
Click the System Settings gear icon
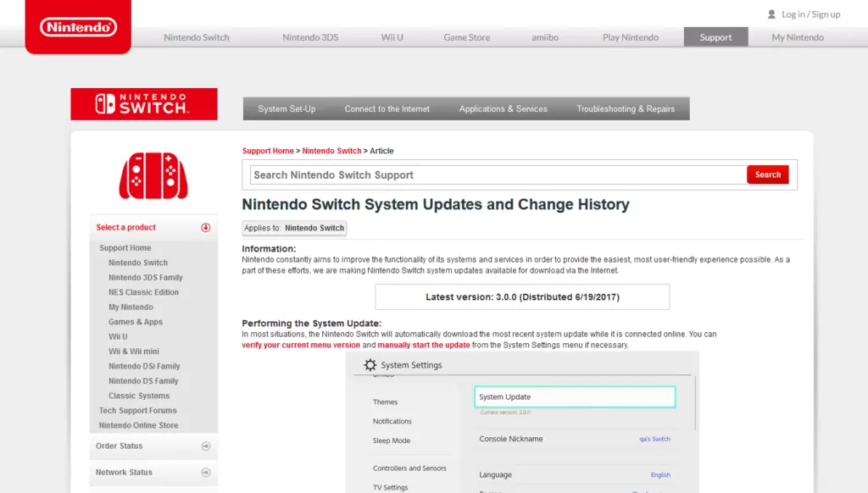(x=370, y=365)
